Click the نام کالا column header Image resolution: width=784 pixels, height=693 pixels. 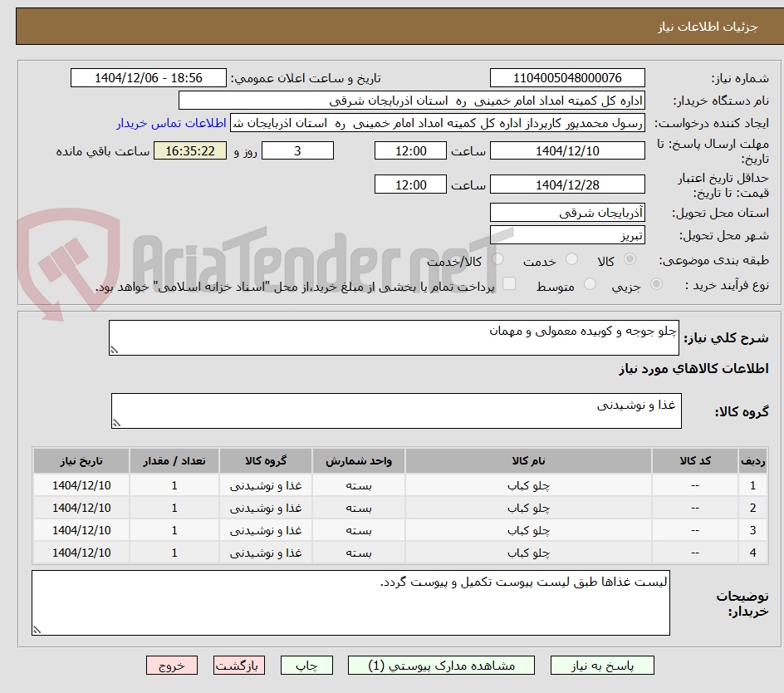coord(528,461)
